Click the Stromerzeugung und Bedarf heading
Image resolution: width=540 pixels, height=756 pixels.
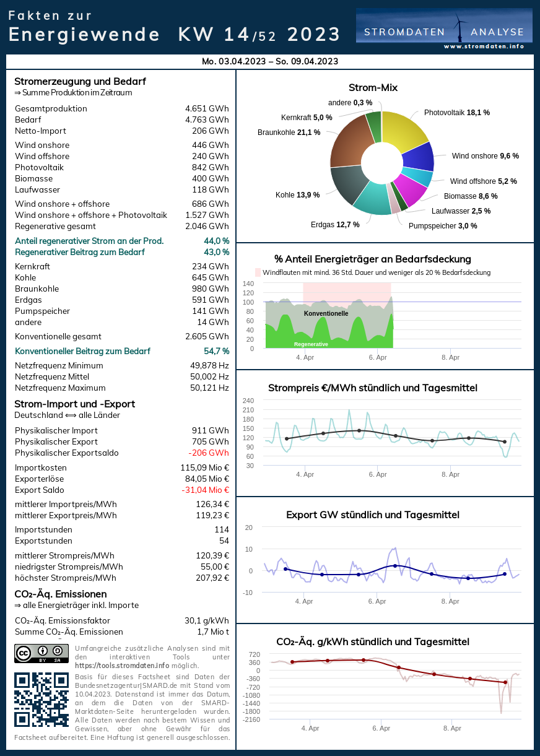(80, 81)
